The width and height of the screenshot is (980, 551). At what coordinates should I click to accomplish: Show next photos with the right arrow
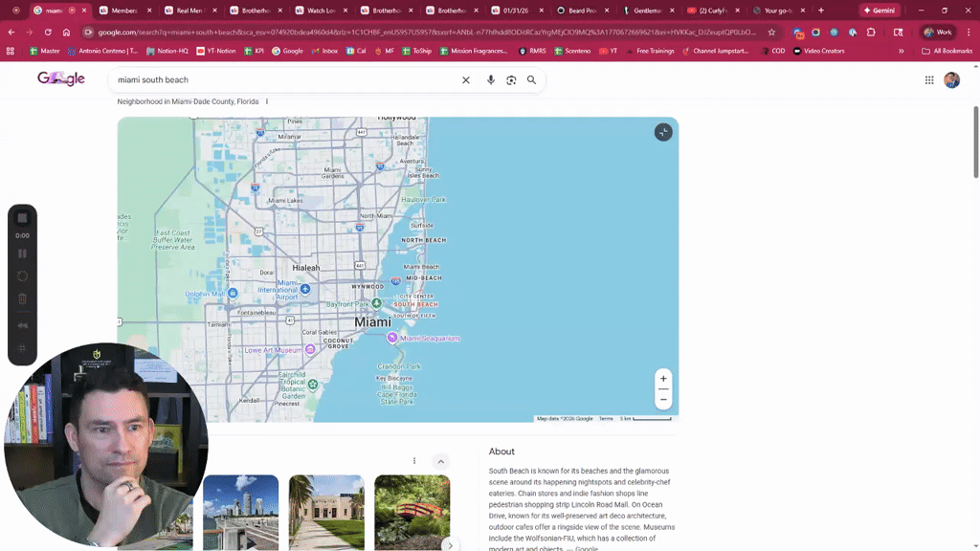450,545
